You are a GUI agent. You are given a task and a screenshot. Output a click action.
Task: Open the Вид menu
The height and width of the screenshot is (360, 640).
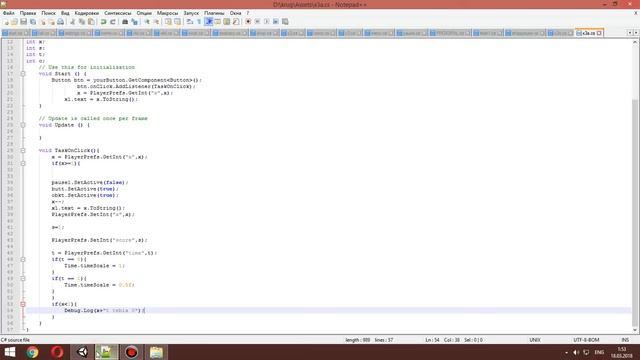tap(65, 13)
